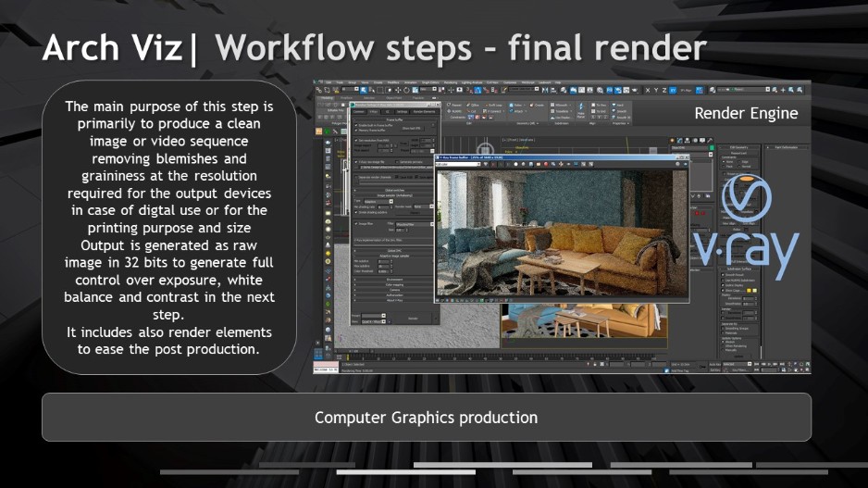
Task: Open the image Filter type dropdown
Action: coord(415,224)
